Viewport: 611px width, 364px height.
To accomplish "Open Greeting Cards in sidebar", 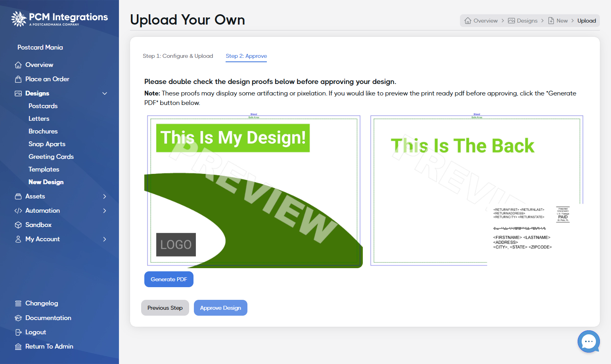I will [x=51, y=157].
